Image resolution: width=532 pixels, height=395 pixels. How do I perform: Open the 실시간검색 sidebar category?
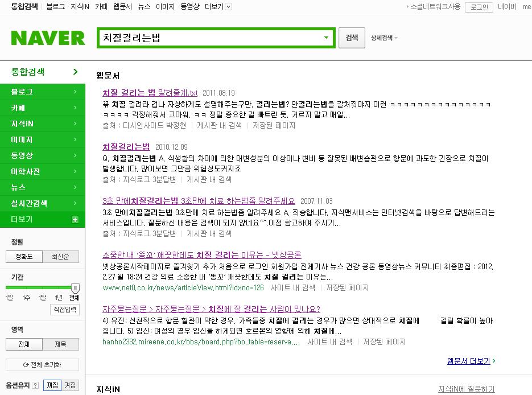tap(43, 203)
